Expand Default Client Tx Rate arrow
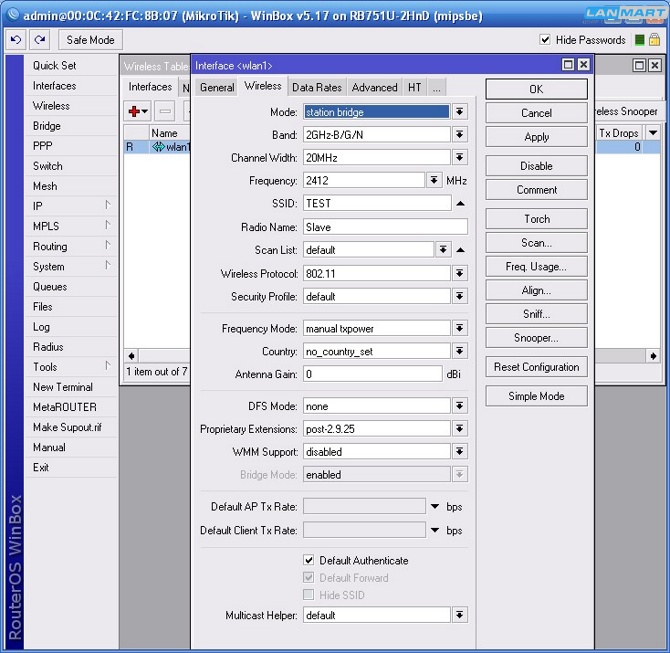 click(x=435, y=531)
